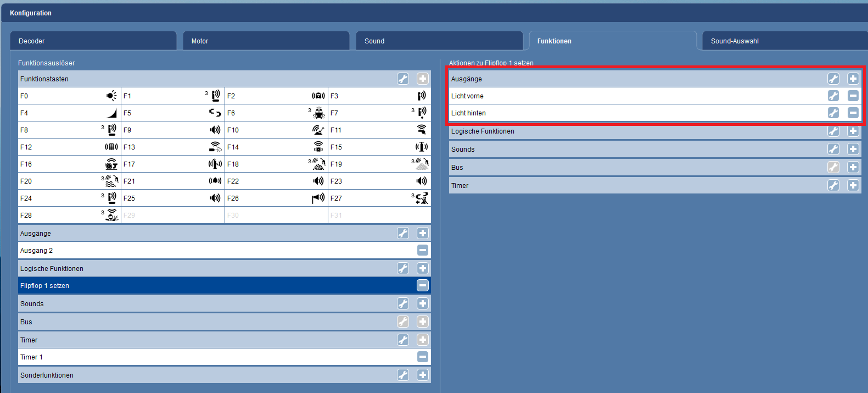Switch to the Decoder tab
Viewport: 868px width, 393px height.
pos(93,41)
